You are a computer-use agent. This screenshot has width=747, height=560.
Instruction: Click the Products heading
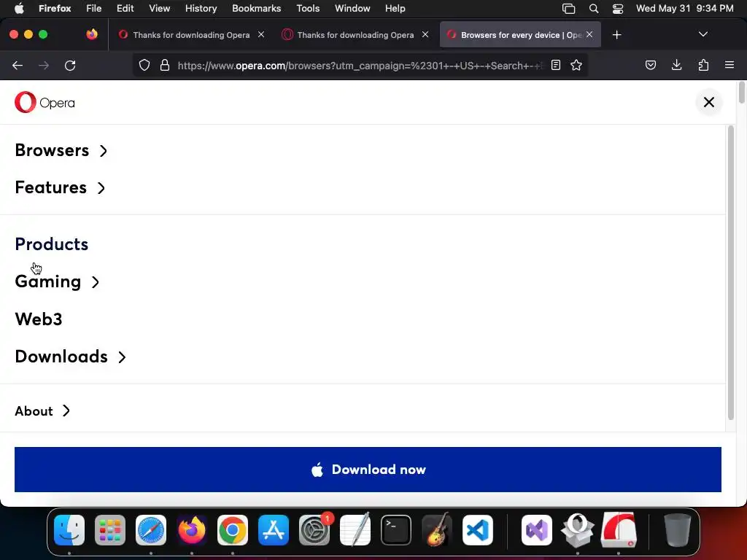pyautogui.click(x=52, y=244)
